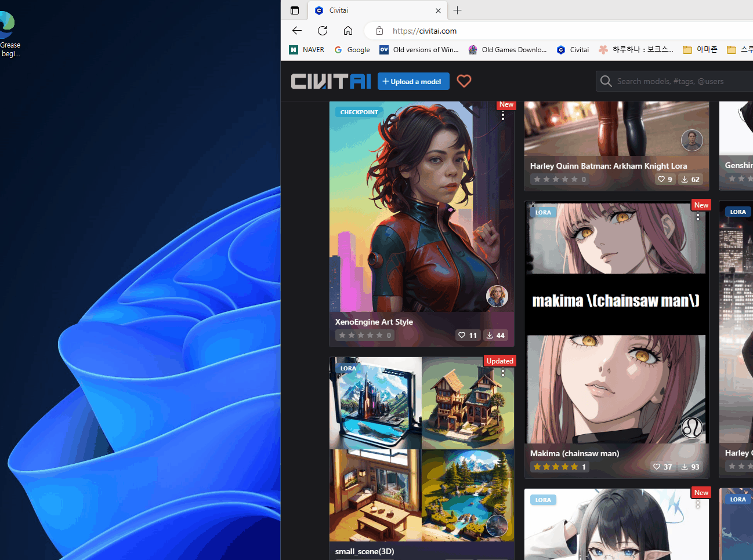The image size is (753, 560).
Task: Go to the browser home page
Action: (x=348, y=31)
